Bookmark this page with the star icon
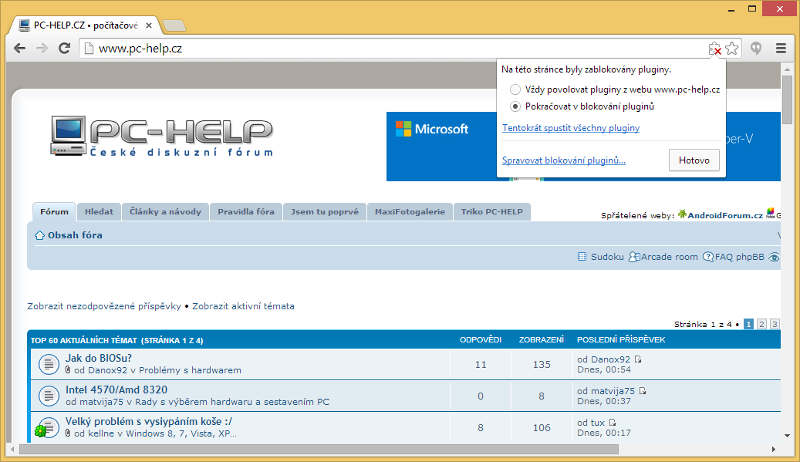The height and width of the screenshot is (462, 800). (731, 48)
